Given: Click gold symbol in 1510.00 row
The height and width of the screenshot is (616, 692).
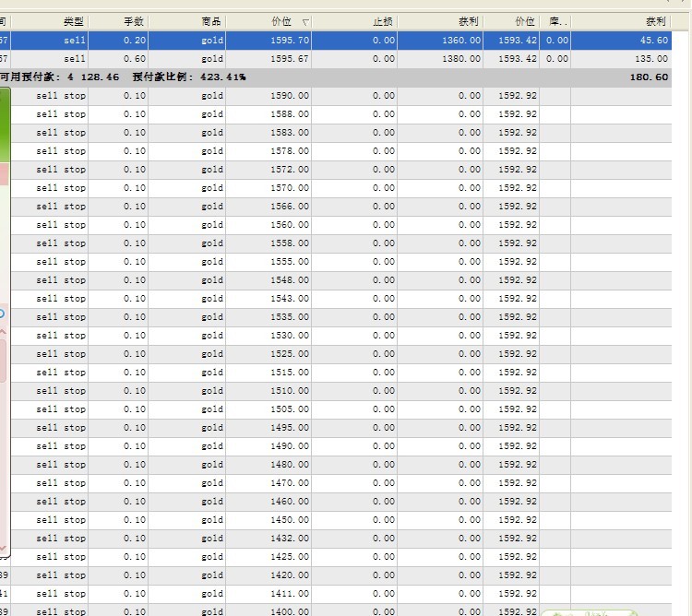Looking at the screenshot, I should click(x=212, y=391).
